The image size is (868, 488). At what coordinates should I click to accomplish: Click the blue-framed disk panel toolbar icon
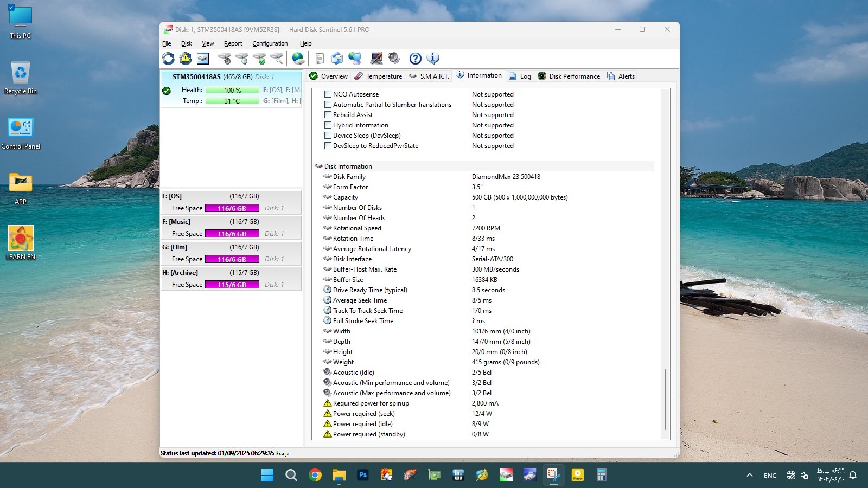pos(203,59)
